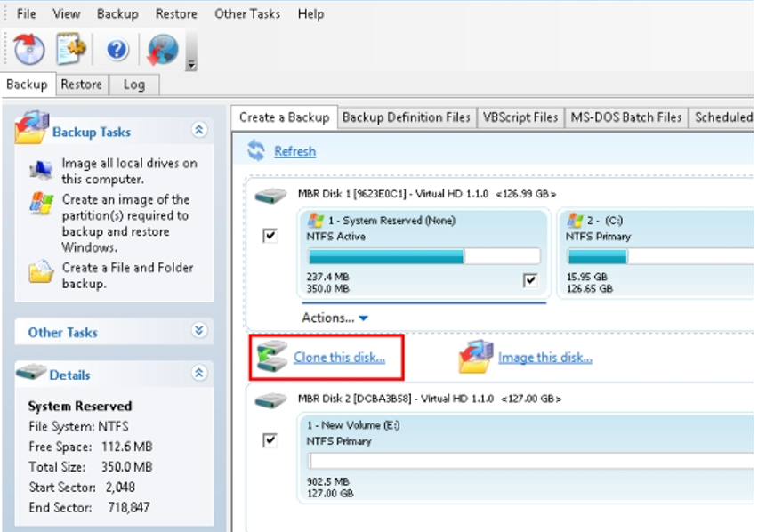Viewport: 758px width, 532px height.
Task: Click the Other Tasks panel header
Action: (x=114, y=332)
